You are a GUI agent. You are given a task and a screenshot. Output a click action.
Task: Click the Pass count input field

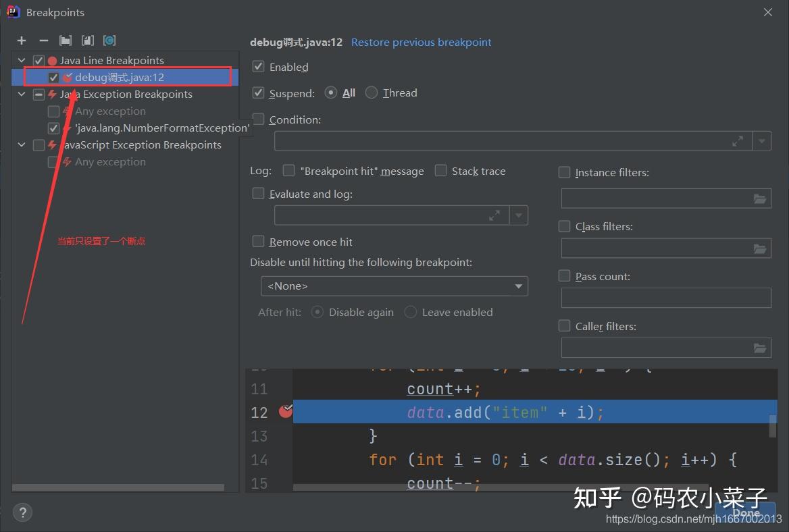click(x=665, y=298)
